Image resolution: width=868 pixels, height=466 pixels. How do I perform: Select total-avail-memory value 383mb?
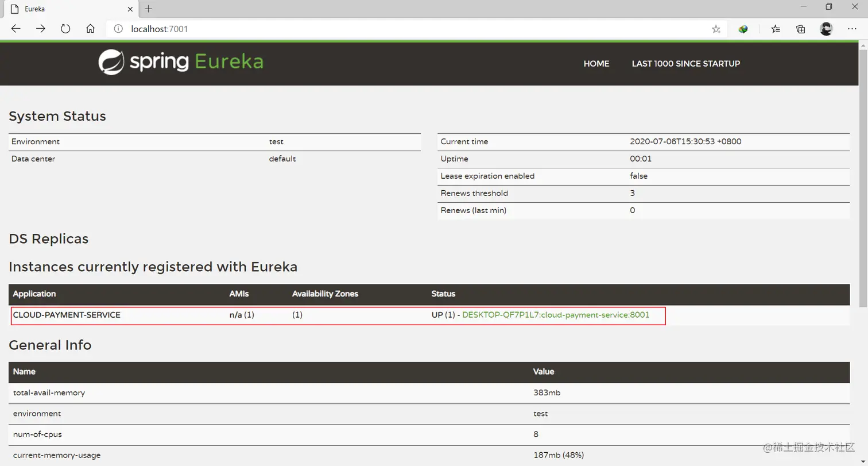547,392
